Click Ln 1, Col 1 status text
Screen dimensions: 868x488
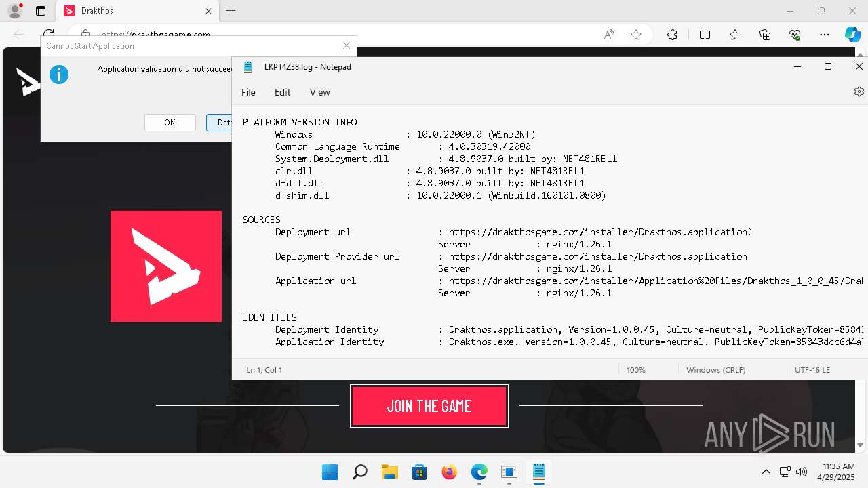pyautogui.click(x=264, y=370)
